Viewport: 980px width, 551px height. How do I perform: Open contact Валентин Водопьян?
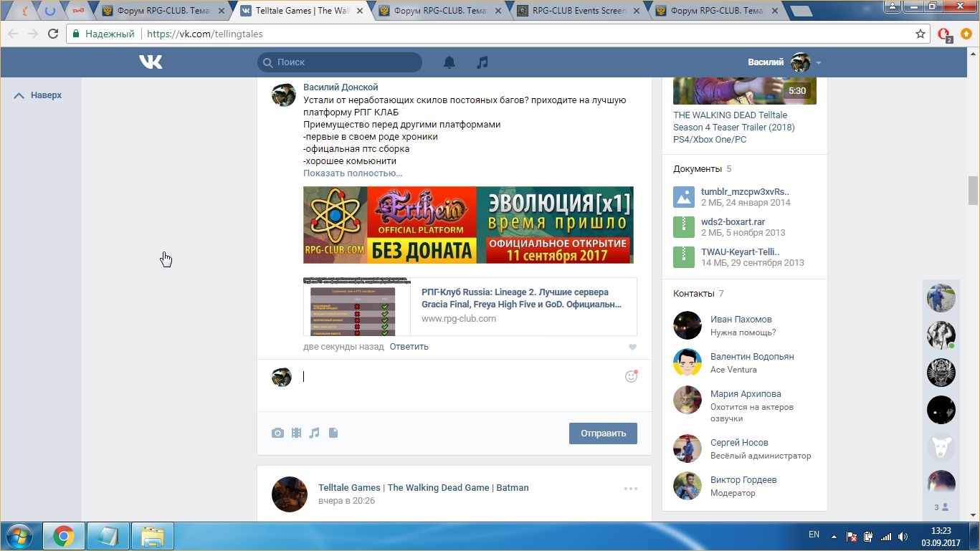pyautogui.click(x=752, y=357)
